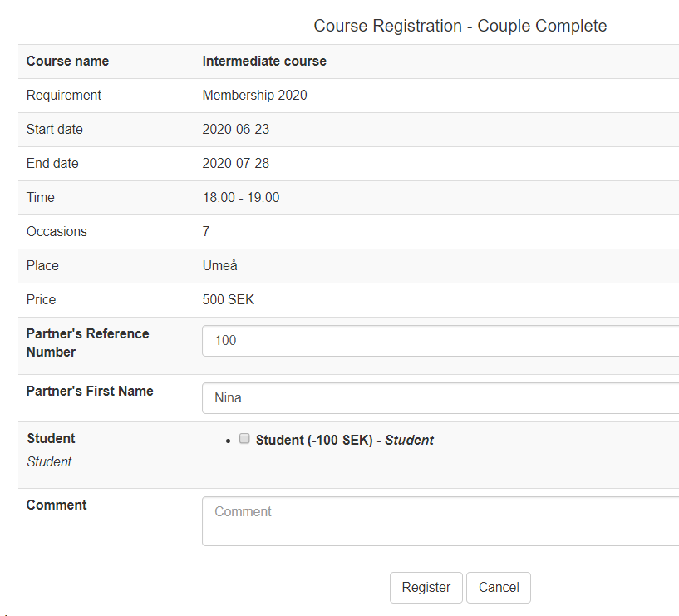
Task: Focus the Partner's Reference Number input
Action: click(440, 341)
